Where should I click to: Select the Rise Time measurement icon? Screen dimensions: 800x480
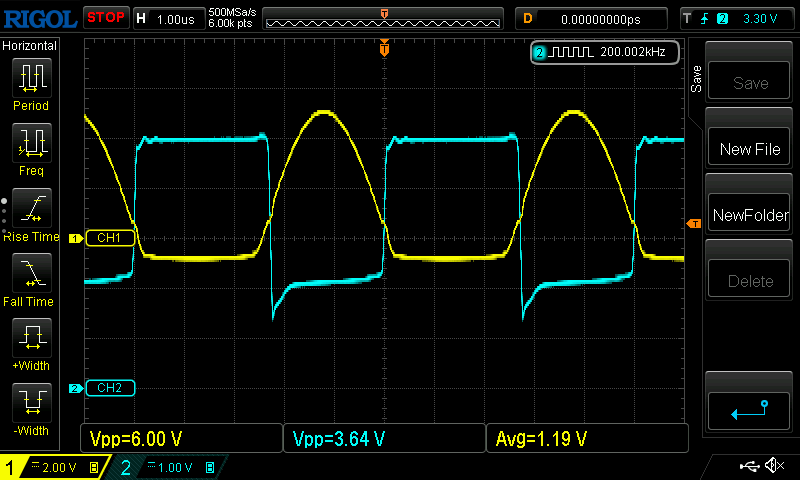(x=32, y=208)
